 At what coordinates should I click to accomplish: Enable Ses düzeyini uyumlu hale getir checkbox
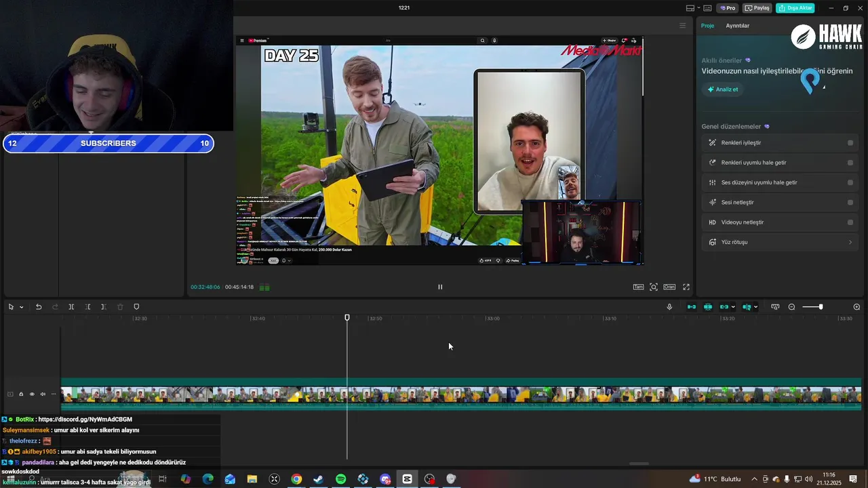point(850,182)
